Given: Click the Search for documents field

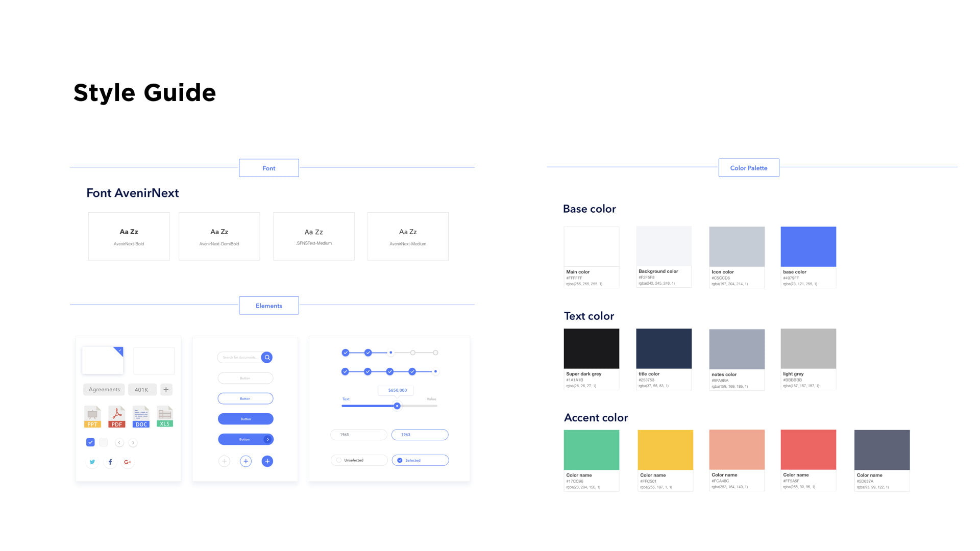Looking at the screenshot, I should pos(240,357).
